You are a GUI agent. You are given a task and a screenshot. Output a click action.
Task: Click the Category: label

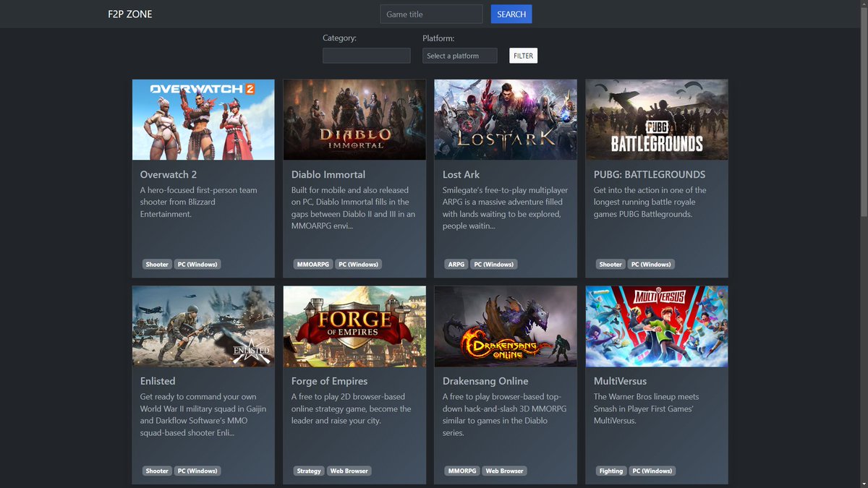point(340,38)
